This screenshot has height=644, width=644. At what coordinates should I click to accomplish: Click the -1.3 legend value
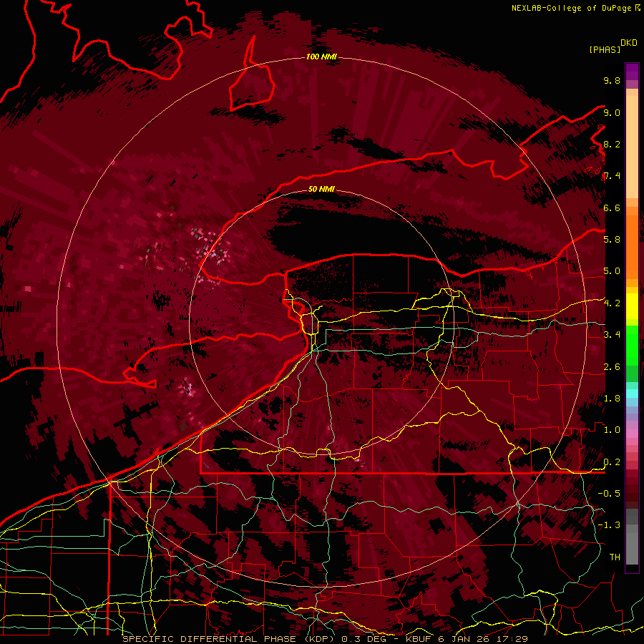[609, 525]
